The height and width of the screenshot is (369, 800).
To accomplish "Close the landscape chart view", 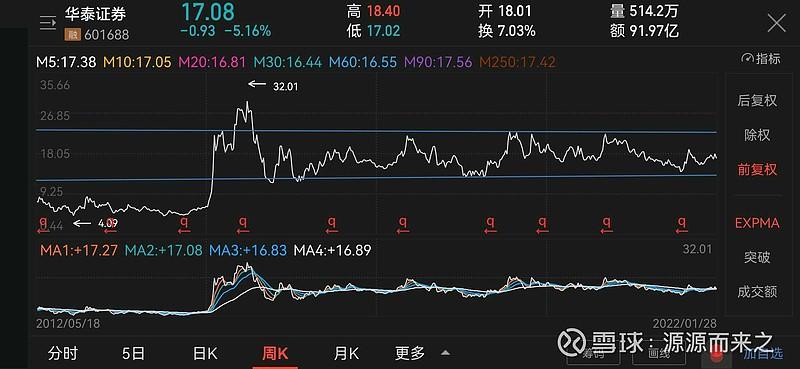I will [x=777, y=23].
